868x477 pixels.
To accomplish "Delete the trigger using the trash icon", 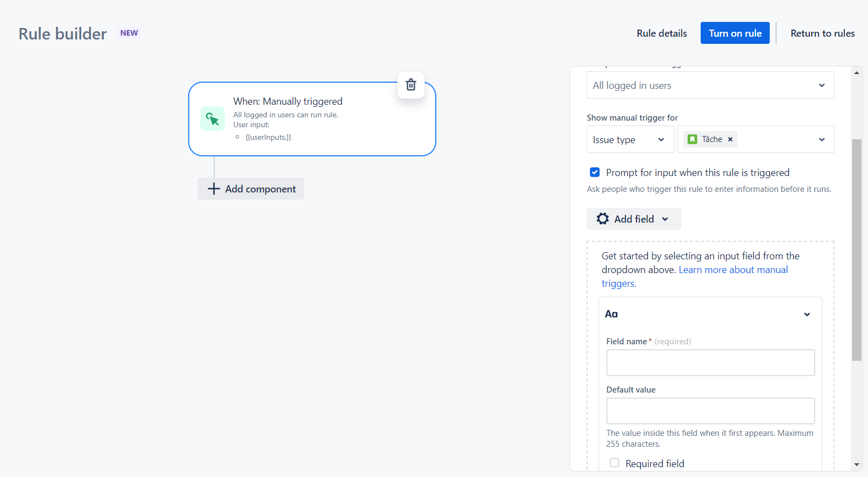I will click(411, 85).
